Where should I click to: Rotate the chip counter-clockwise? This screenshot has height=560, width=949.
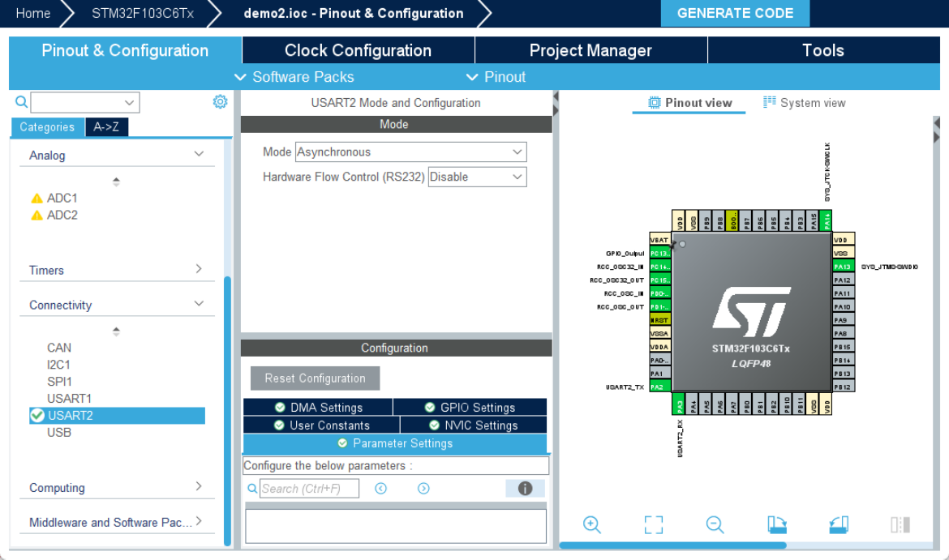click(x=839, y=524)
